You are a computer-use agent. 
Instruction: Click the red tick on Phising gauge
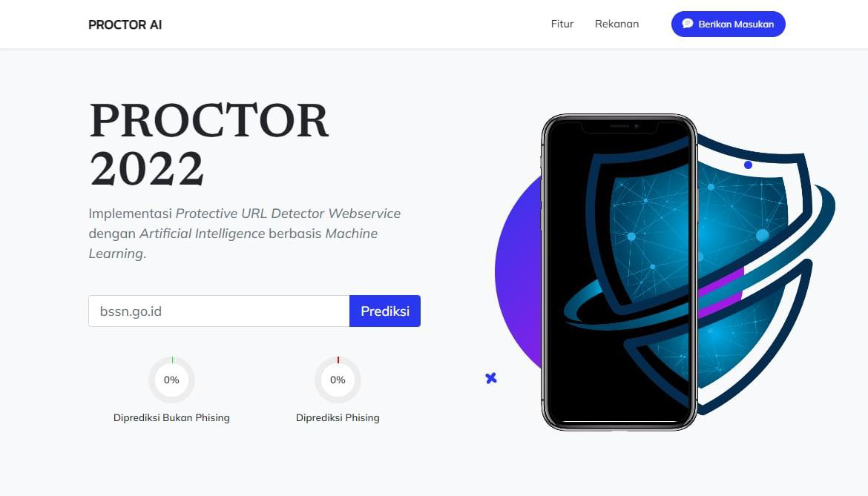click(338, 360)
